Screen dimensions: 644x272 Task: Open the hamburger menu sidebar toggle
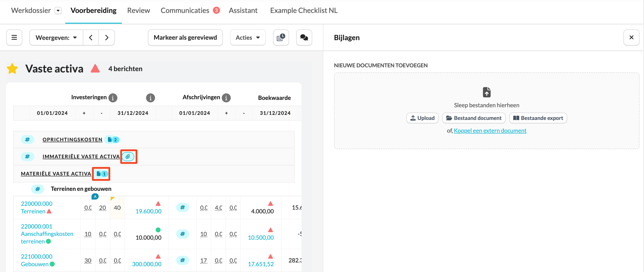[x=14, y=37]
